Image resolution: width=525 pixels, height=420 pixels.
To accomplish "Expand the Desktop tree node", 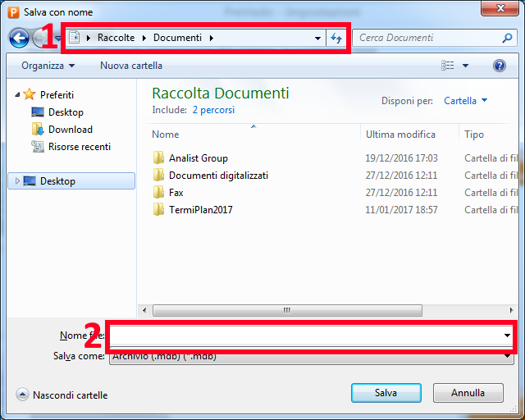I will click(17, 181).
